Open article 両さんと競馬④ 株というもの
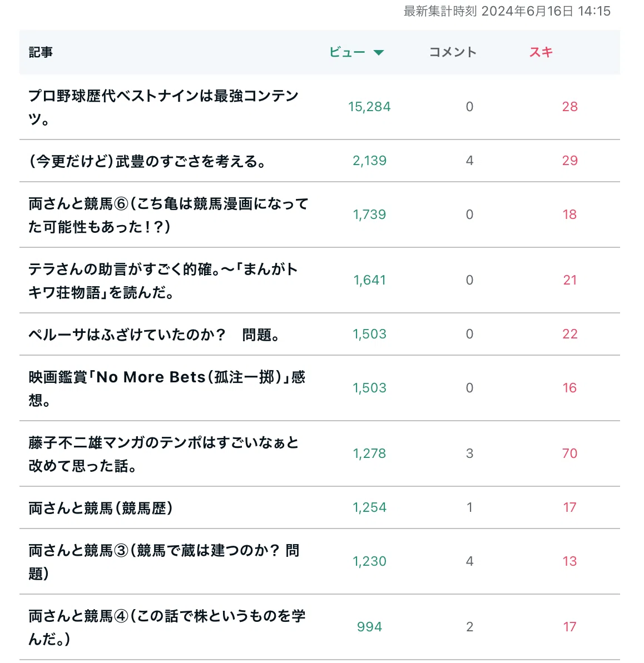 (x=167, y=627)
